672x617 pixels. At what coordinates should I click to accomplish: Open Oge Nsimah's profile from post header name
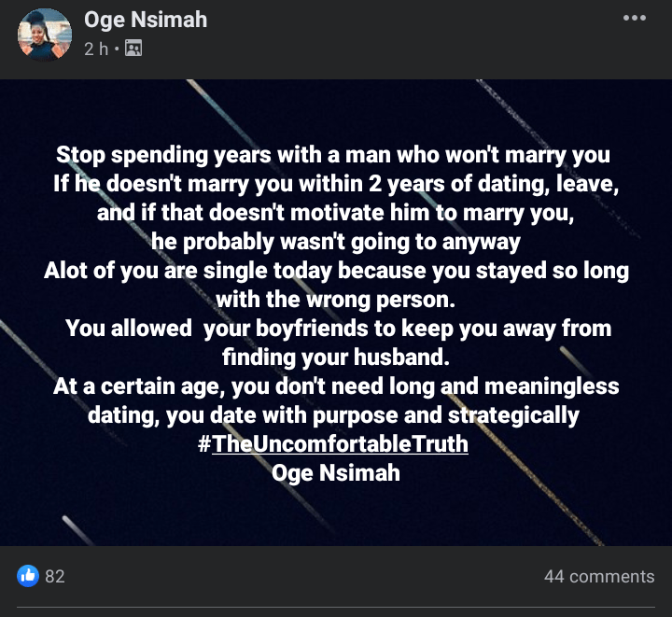pyautogui.click(x=146, y=20)
